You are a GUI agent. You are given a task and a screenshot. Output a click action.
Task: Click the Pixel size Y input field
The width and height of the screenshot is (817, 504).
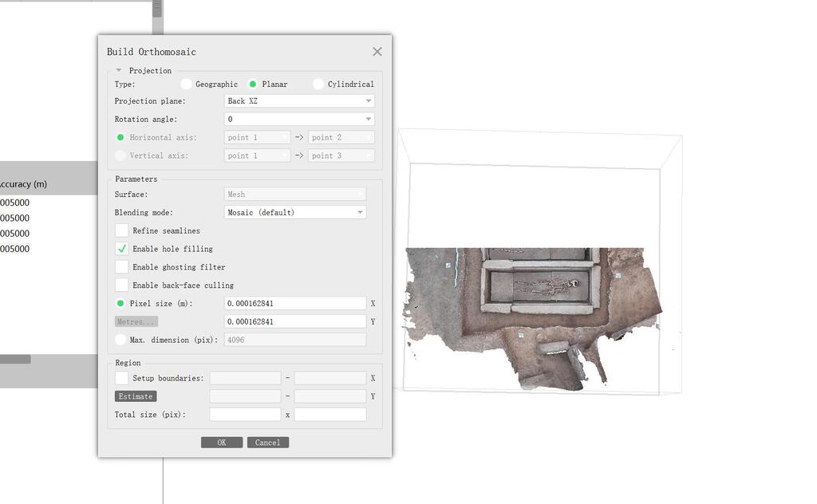tap(294, 321)
